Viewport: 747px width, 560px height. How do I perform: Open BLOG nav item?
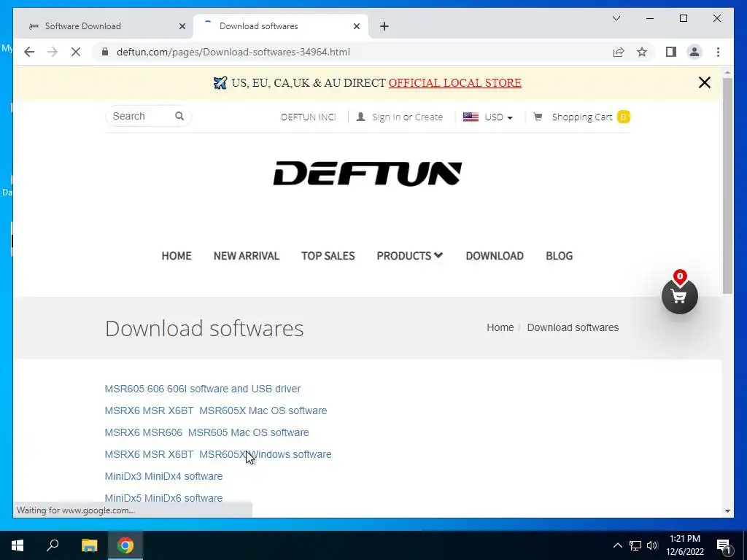(x=559, y=256)
